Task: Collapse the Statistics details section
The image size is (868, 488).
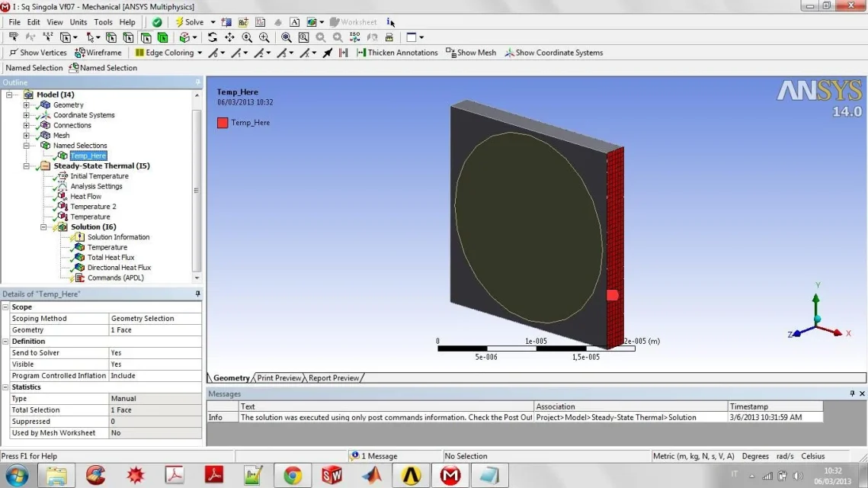Action: click(x=5, y=387)
